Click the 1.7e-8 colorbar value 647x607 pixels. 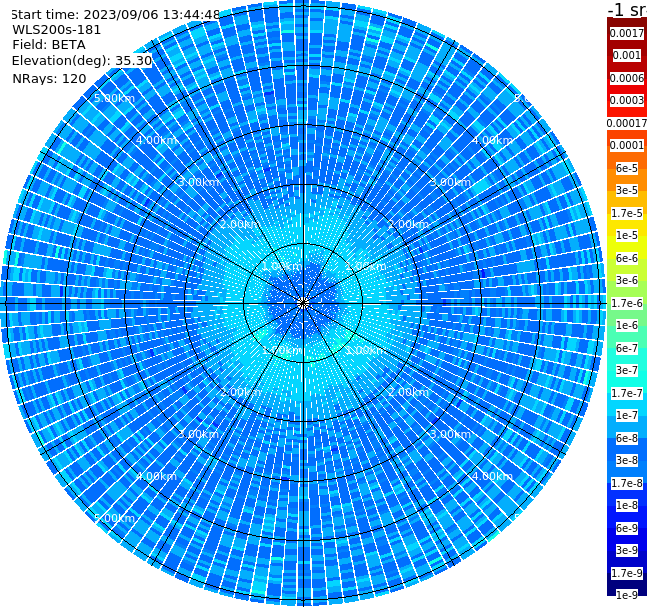click(627, 483)
